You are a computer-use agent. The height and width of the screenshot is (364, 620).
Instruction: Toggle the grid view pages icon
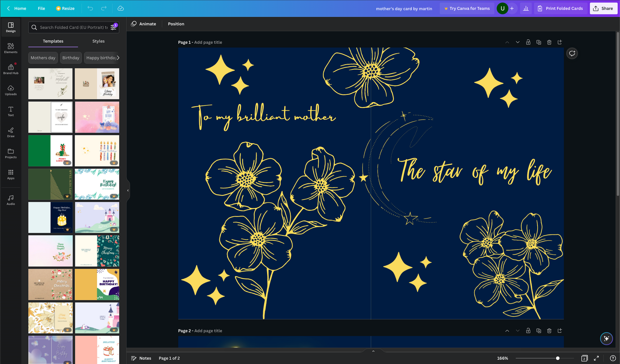click(584, 358)
